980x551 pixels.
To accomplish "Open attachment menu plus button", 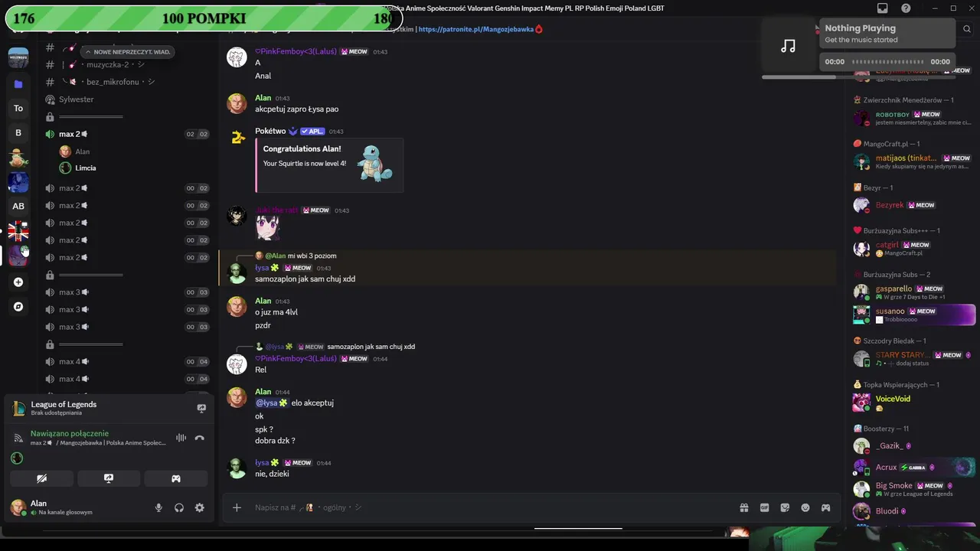I will [x=237, y=507].
